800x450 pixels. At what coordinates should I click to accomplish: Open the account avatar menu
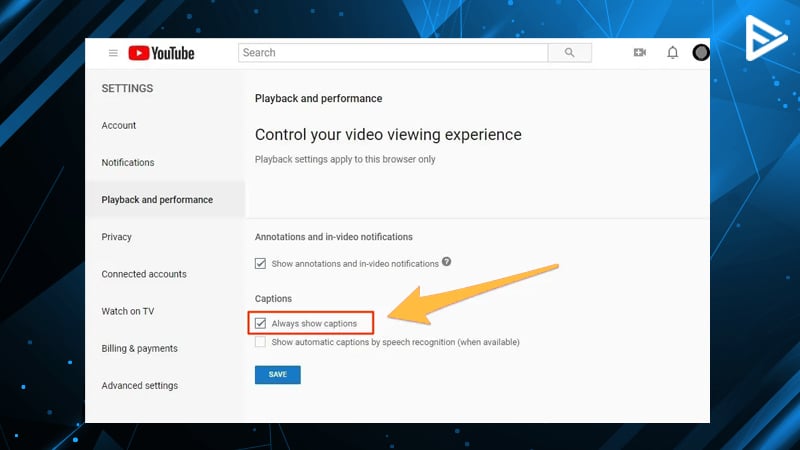701,53
